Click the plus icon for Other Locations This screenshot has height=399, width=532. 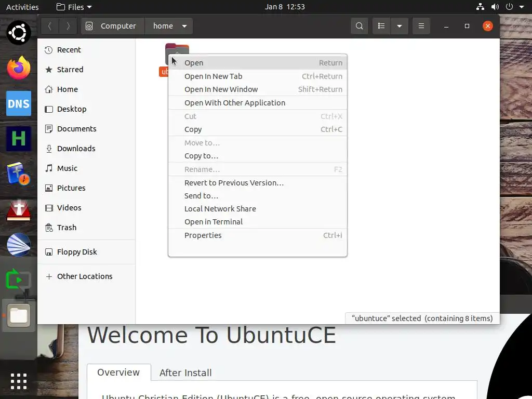point(49,276)
